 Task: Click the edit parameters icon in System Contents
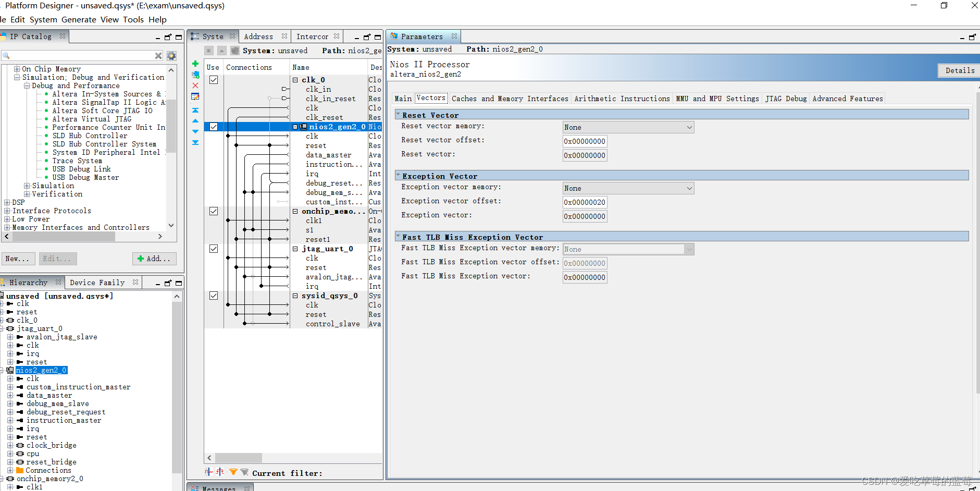(195, 96)
